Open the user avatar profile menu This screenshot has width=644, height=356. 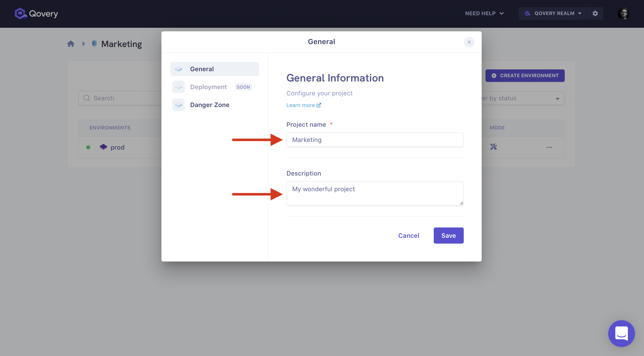(x=623, y=13)
